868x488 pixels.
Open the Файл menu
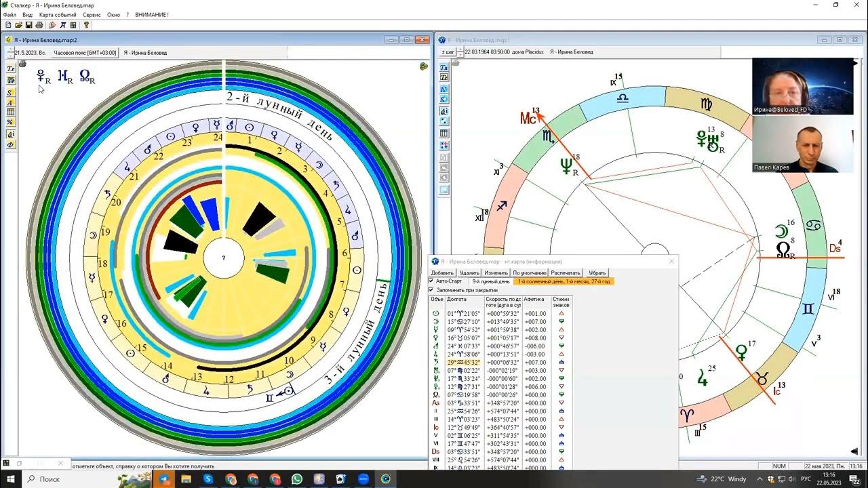pos(9,14)
